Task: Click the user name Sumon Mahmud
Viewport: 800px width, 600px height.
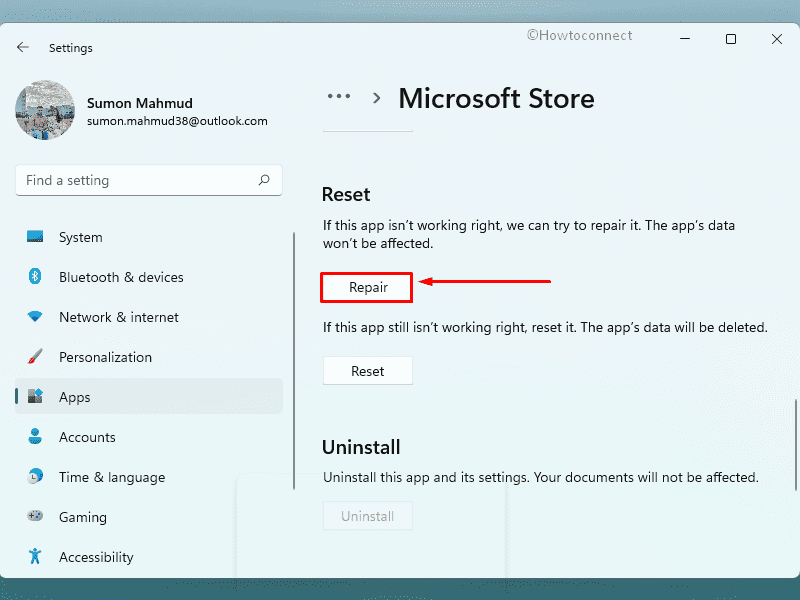Action: pos(140,103)
